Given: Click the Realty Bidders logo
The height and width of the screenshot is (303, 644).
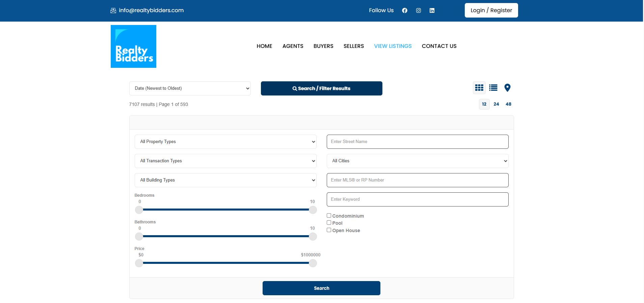Looking at the screenshot, I should (133, 46).
